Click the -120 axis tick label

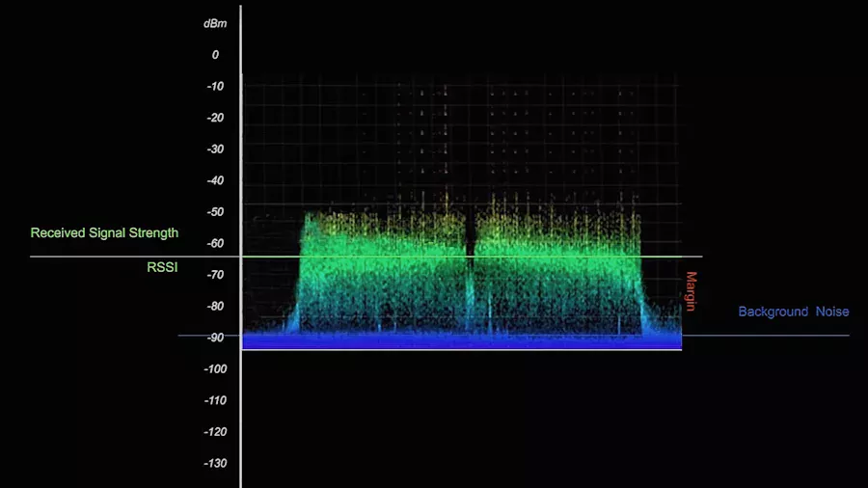pos(215,432)
